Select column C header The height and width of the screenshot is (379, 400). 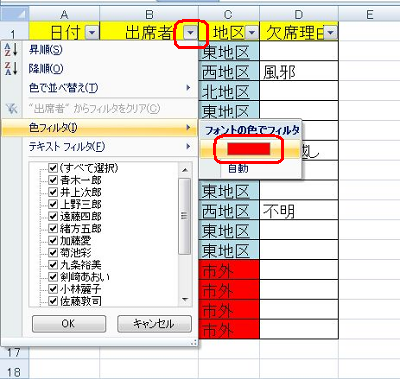pos(229,14)
